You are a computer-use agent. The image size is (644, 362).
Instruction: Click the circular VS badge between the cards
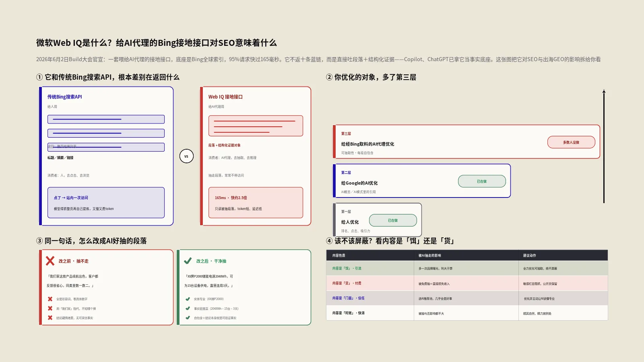tap(186, 156)
